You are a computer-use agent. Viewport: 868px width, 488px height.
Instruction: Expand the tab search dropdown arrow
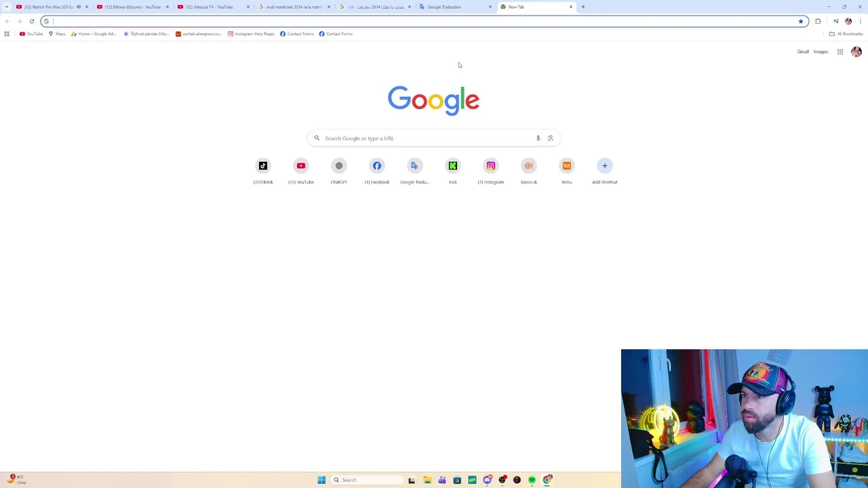(7, 7)
